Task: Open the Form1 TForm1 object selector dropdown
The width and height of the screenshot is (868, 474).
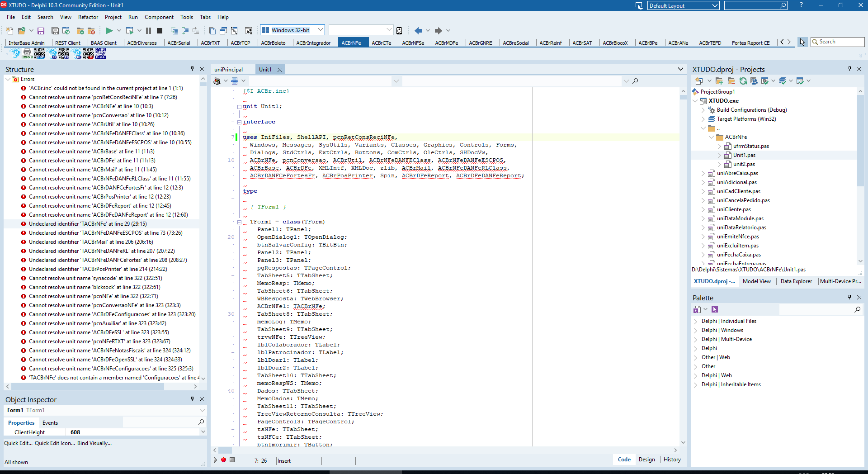Action: tap(202, 410)
